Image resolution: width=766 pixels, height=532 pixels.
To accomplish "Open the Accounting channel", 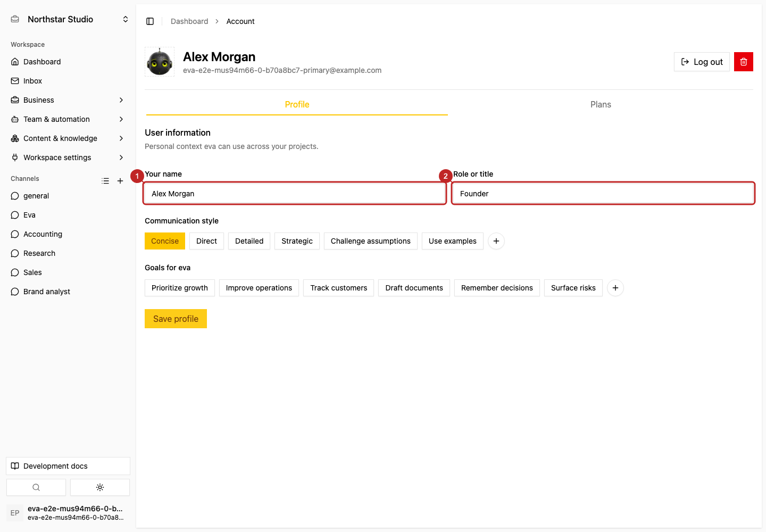I will pos(68,234).
